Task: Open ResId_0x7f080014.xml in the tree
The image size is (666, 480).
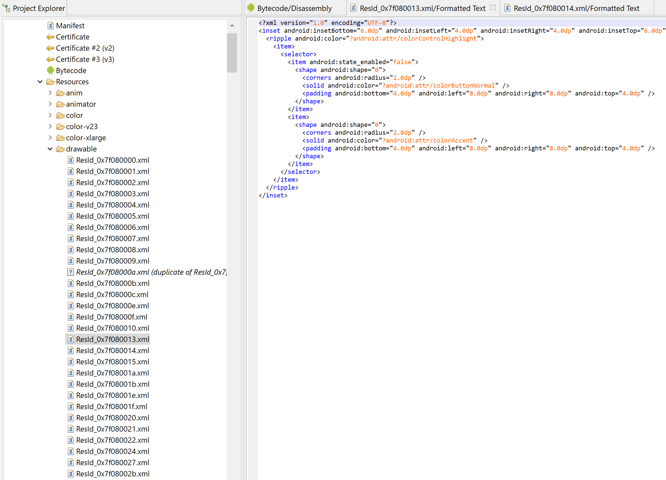Action: click(112, 351)
